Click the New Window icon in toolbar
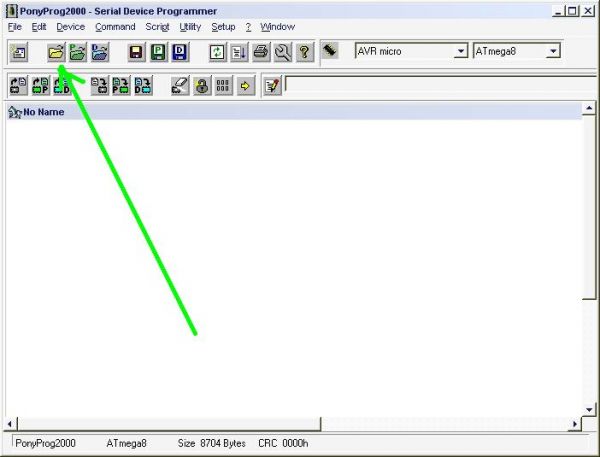 click(x=18, y=52)
